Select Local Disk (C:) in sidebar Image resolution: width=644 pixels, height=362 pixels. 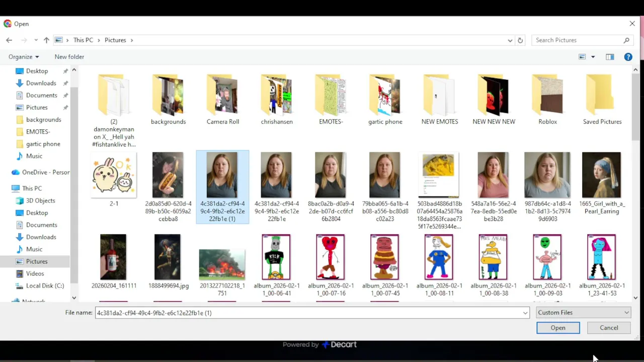click(45, 286)
